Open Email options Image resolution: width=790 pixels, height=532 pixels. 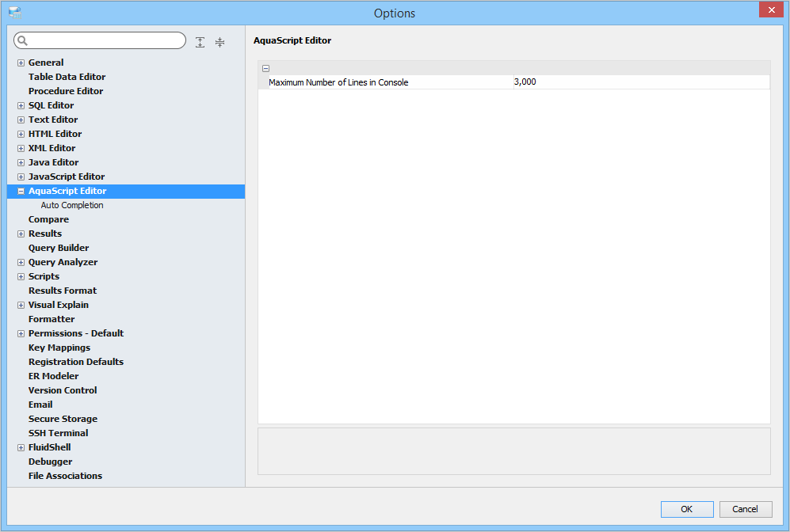point(40,405)
